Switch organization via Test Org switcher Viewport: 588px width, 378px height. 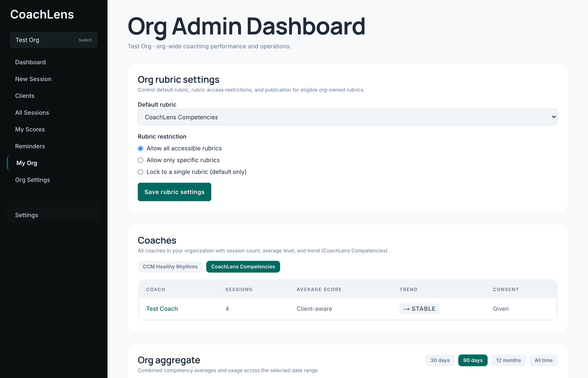pos(54,40)
